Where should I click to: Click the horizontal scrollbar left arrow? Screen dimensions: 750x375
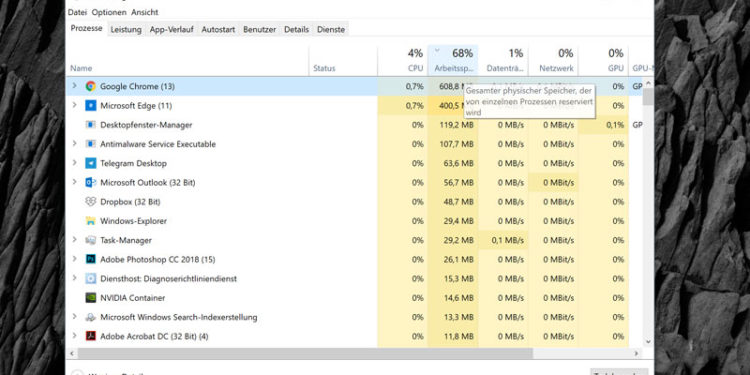72,353
